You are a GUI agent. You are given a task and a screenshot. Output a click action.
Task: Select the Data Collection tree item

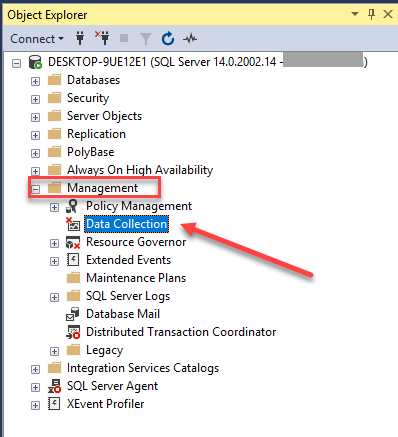tap(127, 224)
